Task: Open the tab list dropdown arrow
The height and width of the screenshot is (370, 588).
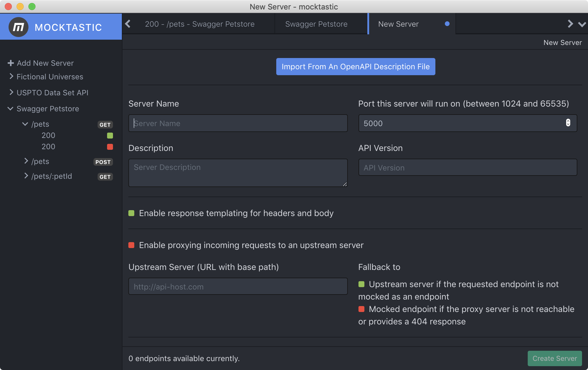Action: pos(582,24)
